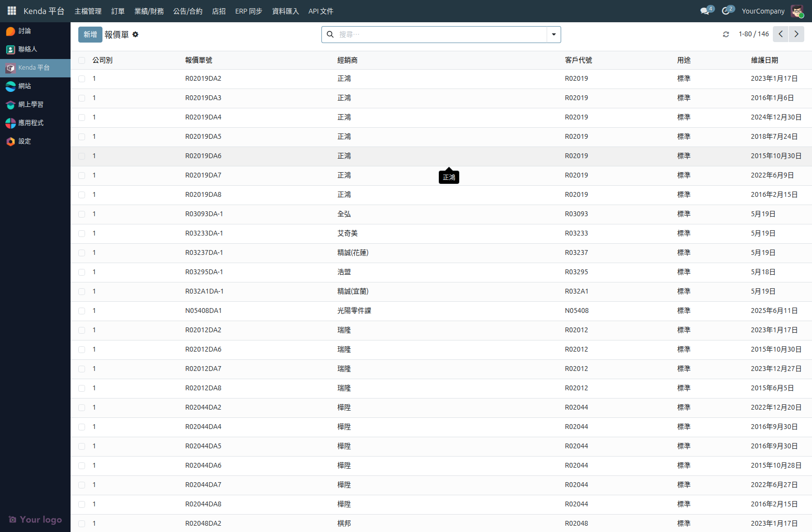
Task: Open the user avatar menu
Action: pos(797,11)
